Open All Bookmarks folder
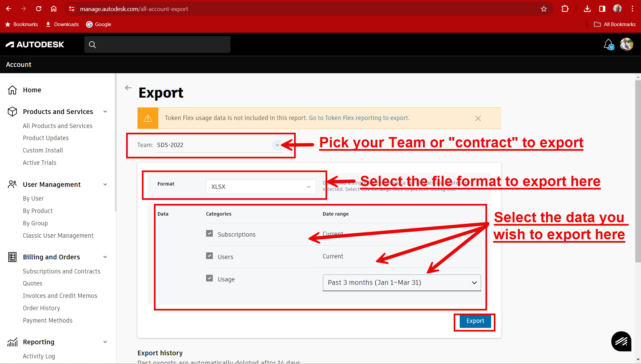This screenshot has width=641, height=364. pyautogui.click(x=615, y=24)
